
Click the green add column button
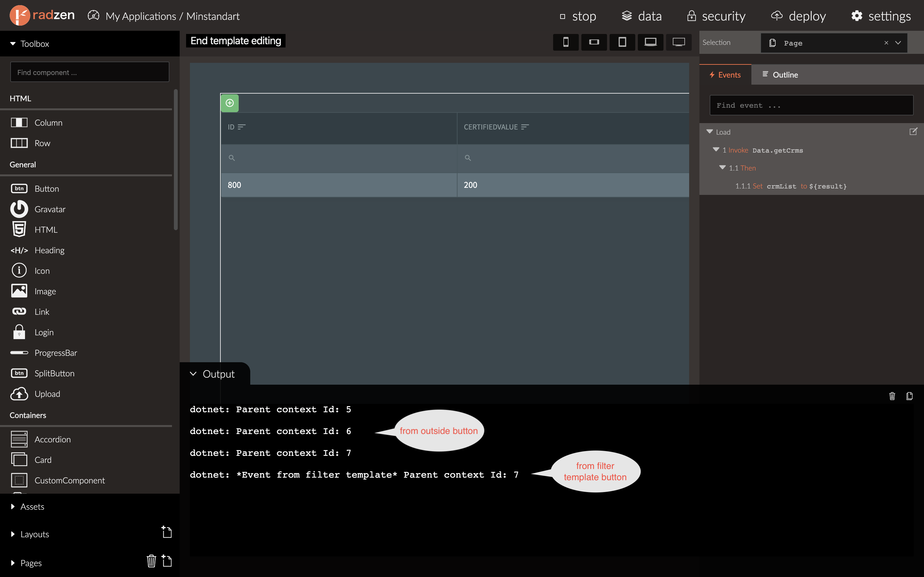[x=229, y=103]
